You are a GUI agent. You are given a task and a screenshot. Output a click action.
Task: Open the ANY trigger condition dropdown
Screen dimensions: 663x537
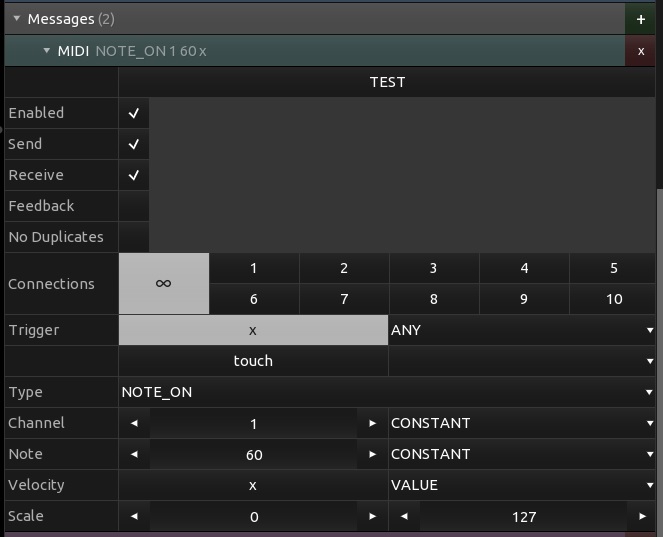(x=522, y=330)
